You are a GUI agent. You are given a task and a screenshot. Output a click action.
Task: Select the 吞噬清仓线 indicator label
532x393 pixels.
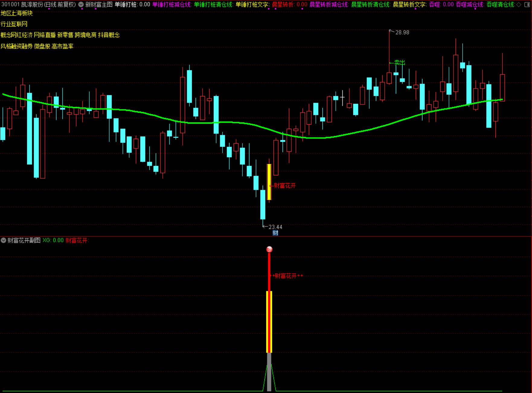click(x=501, y=5)
